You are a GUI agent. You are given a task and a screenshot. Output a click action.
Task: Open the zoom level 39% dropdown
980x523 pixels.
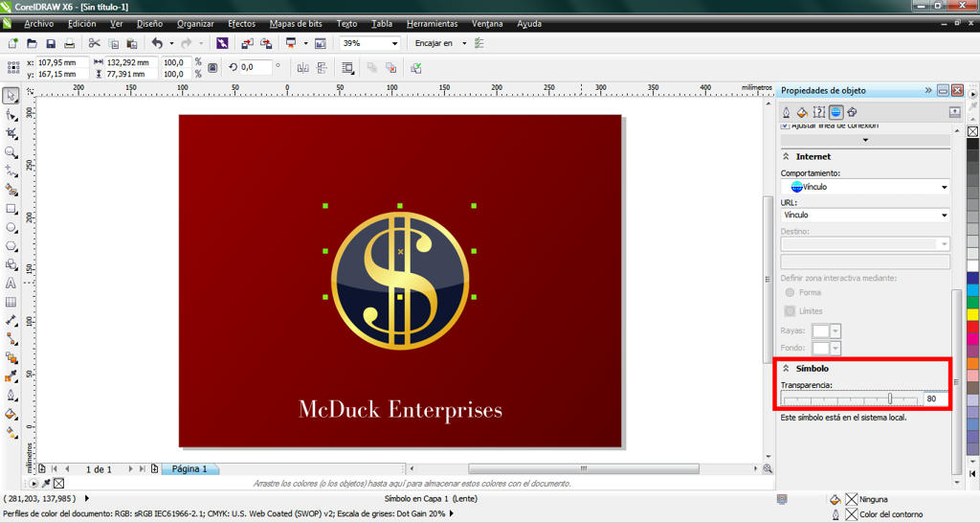(x=394, y=43)
